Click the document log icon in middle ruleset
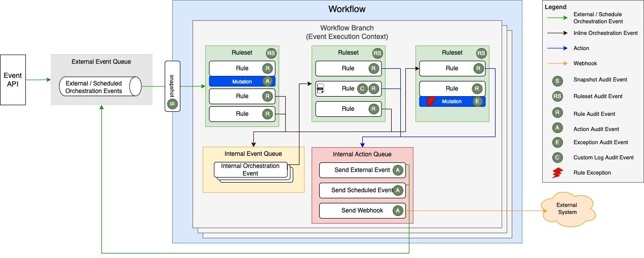Screen dimensions: 644x258 click(x=320, y=89)
